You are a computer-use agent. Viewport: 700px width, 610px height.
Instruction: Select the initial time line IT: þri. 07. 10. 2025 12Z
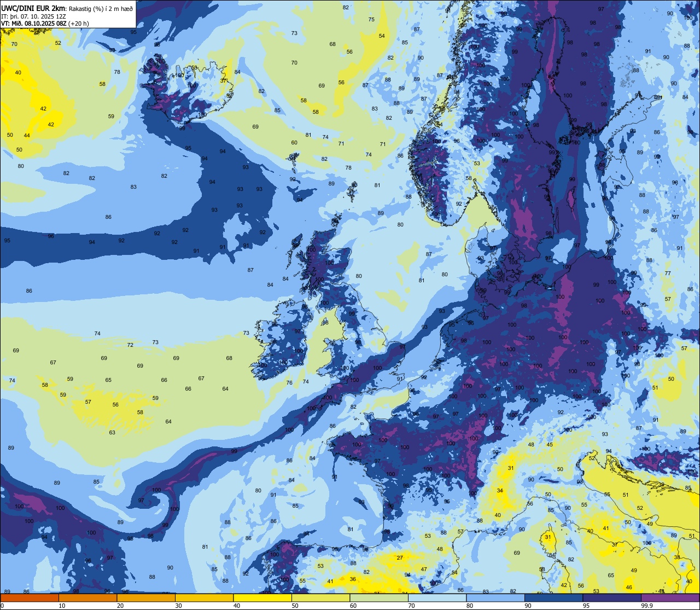[x=34, y=16]
